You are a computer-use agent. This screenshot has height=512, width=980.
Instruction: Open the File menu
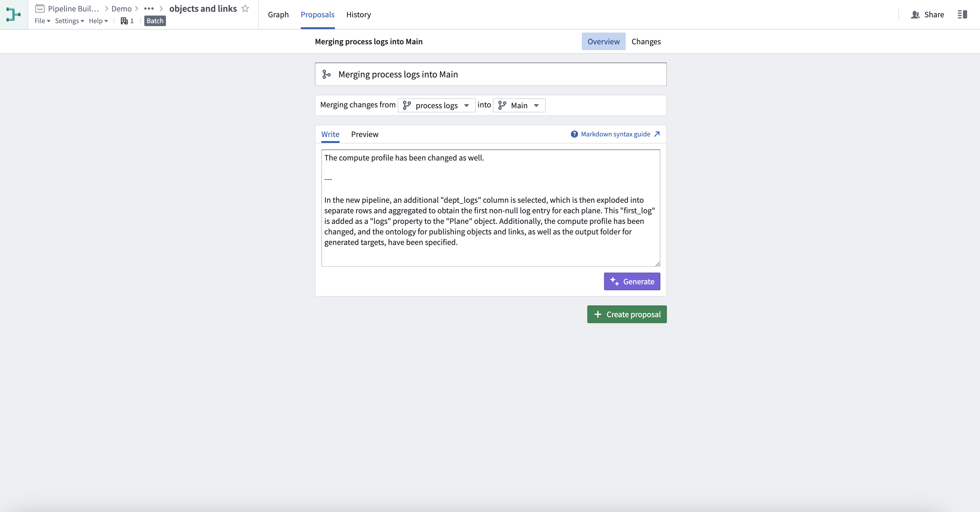point(42,21)
